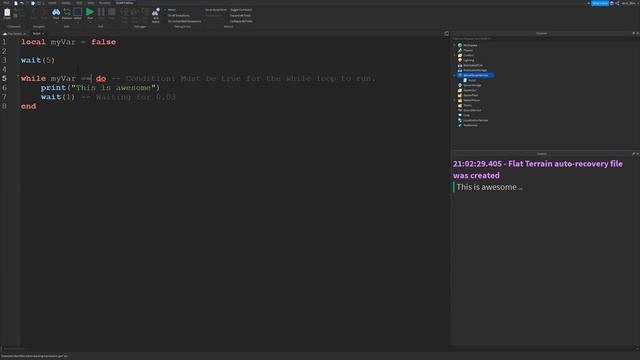Select the On Unhandled Exceptions option
This screenshot has height=360, width=640.
[184, 21]
